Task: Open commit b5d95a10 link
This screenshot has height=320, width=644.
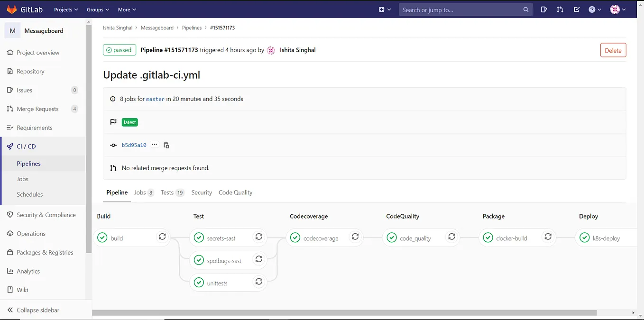Action: point(134,145)
